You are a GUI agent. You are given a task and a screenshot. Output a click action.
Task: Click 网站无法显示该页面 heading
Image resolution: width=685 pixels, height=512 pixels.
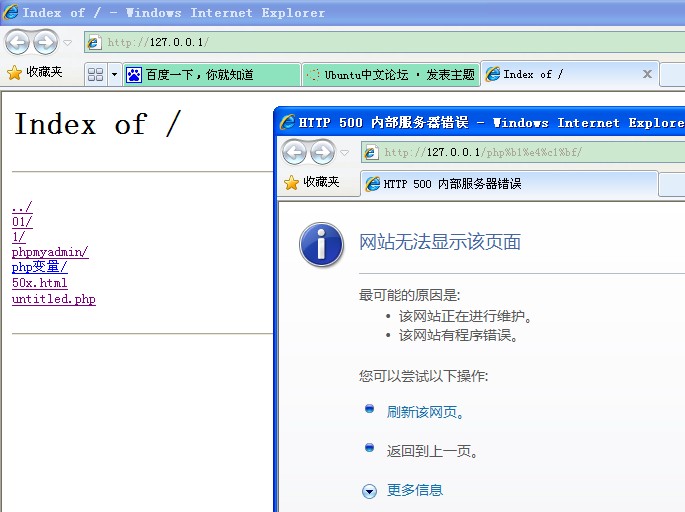440,242
